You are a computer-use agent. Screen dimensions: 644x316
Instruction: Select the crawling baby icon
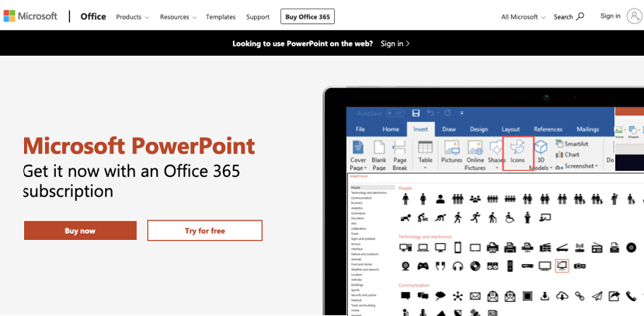tap(406, 217)
